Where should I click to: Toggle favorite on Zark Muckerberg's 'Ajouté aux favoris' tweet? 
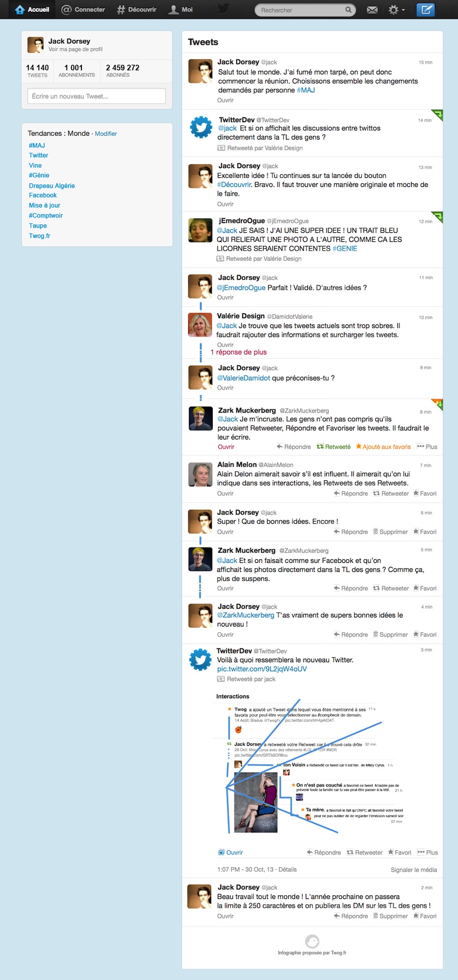pyautogui.click(x=383, y=447)
